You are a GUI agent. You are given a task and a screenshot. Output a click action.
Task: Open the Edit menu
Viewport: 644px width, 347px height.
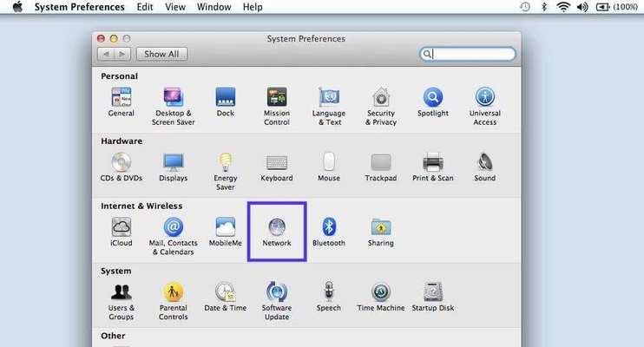click(145, 7)
